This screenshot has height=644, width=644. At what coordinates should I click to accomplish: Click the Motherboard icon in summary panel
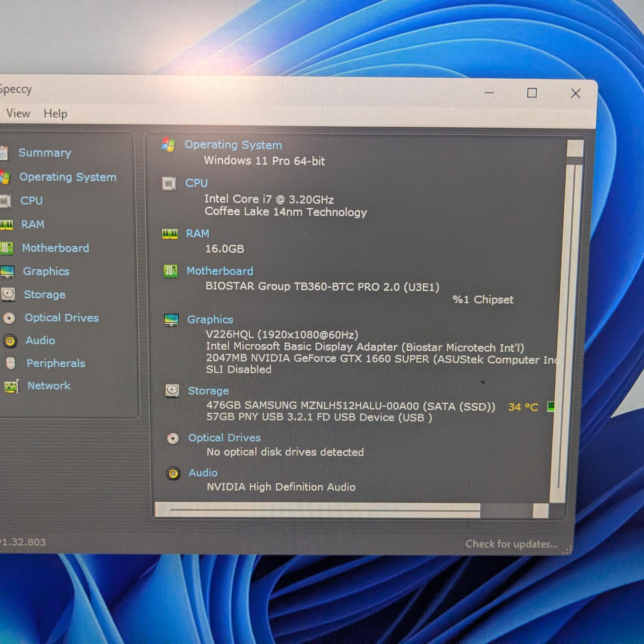tap(170, 271)
